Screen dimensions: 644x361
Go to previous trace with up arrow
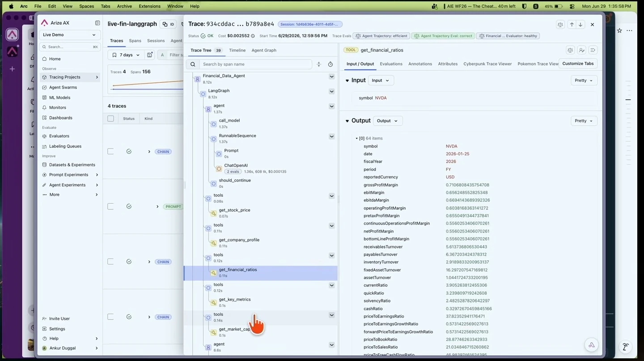(572, 25)
